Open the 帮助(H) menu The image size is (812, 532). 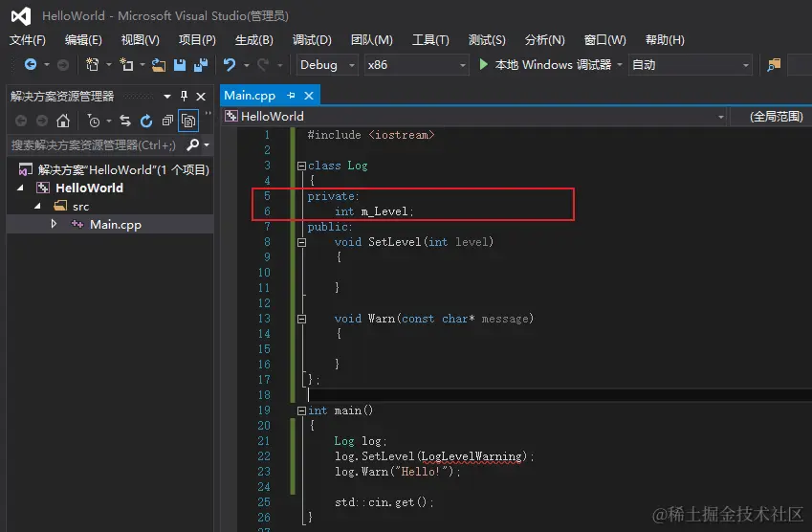tap(665, 40)
